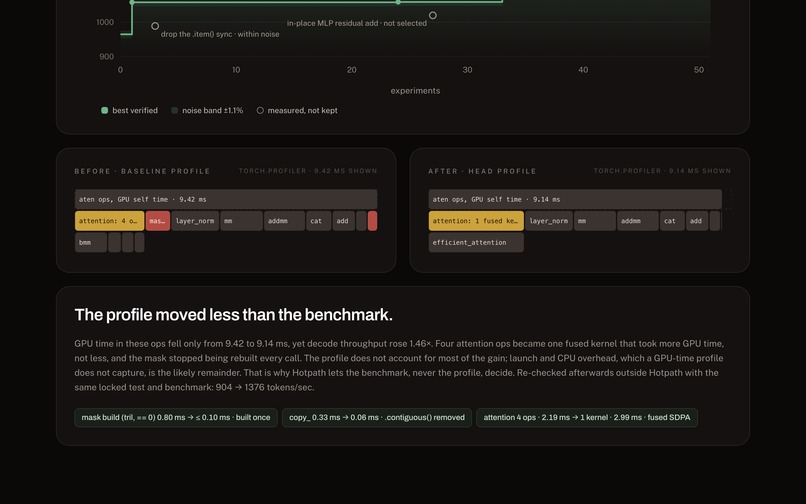Click the 'experiments' axis label
This screenshot has width=806, height=504.
tap(415, 91)
